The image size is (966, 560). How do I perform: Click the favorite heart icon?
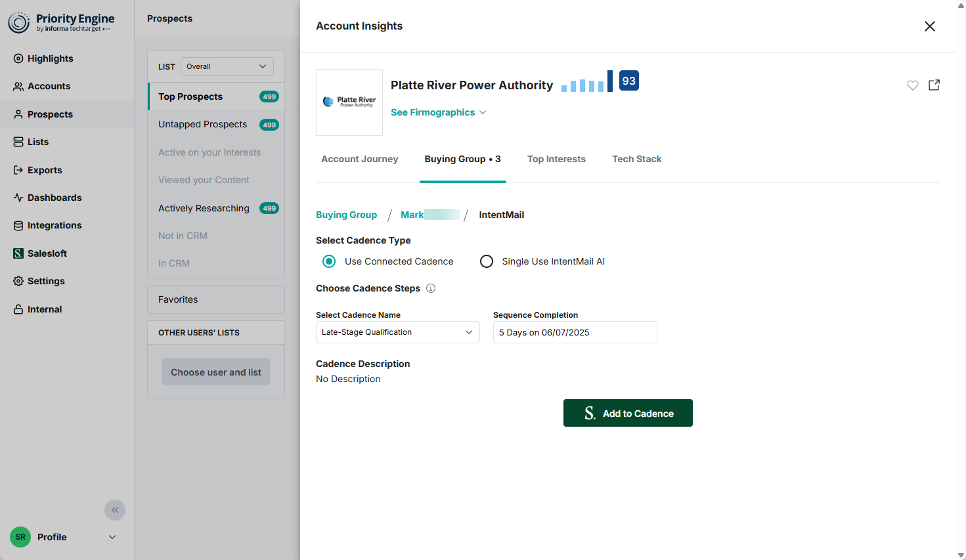tap(912, 85)
